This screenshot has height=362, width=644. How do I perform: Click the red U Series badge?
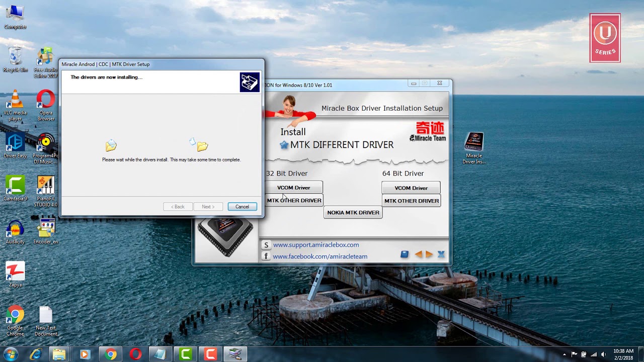[605, 38]
